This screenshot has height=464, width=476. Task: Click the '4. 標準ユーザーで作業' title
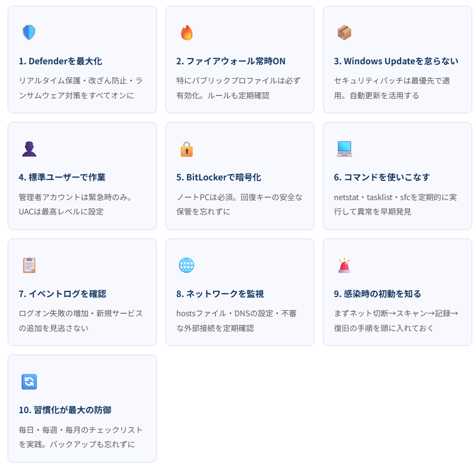click(62, 177)
